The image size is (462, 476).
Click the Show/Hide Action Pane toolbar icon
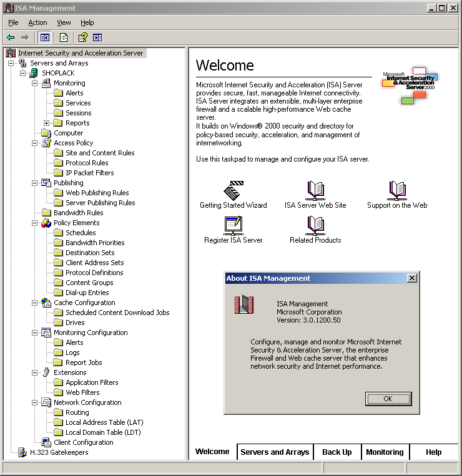97,37
